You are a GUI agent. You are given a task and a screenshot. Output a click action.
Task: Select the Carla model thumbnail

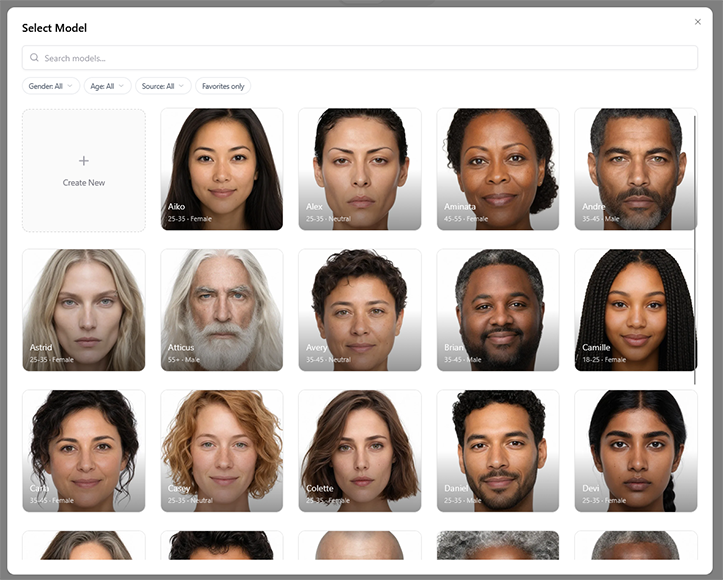tap(84, 451)
